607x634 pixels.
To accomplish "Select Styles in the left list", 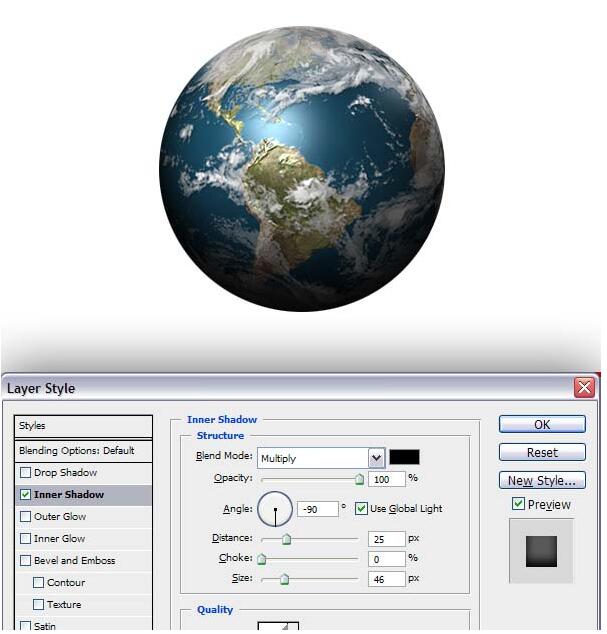I will (83, 426).
